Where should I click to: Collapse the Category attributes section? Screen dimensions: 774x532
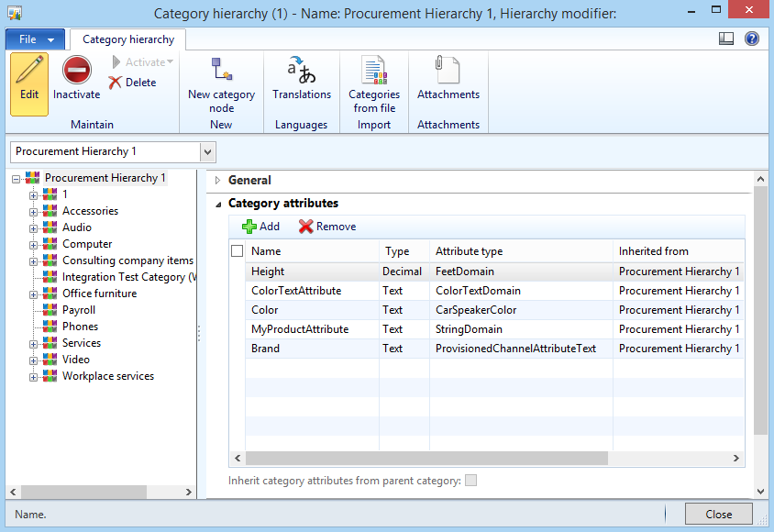click(218, 204)
